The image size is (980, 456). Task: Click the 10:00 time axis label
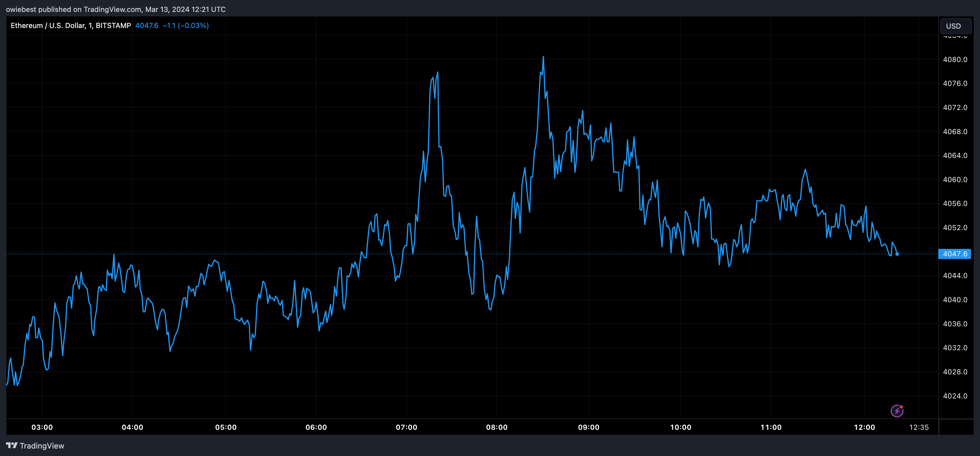681,427
